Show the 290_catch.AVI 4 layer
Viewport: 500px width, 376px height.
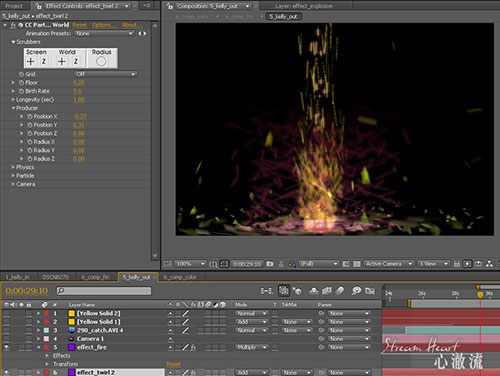point(6,330)
